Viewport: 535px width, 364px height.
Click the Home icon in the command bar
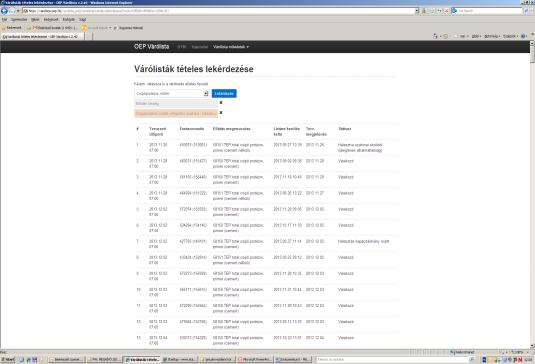point(435,36)
